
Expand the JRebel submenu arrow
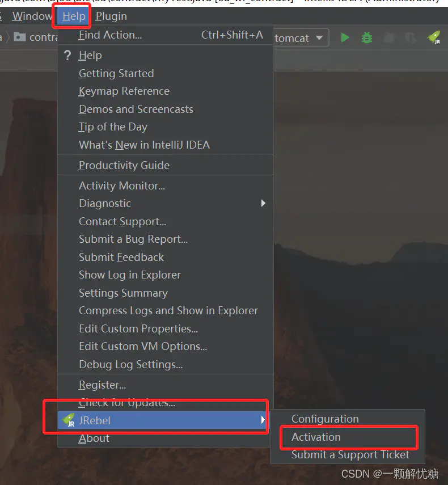(263, 420)
